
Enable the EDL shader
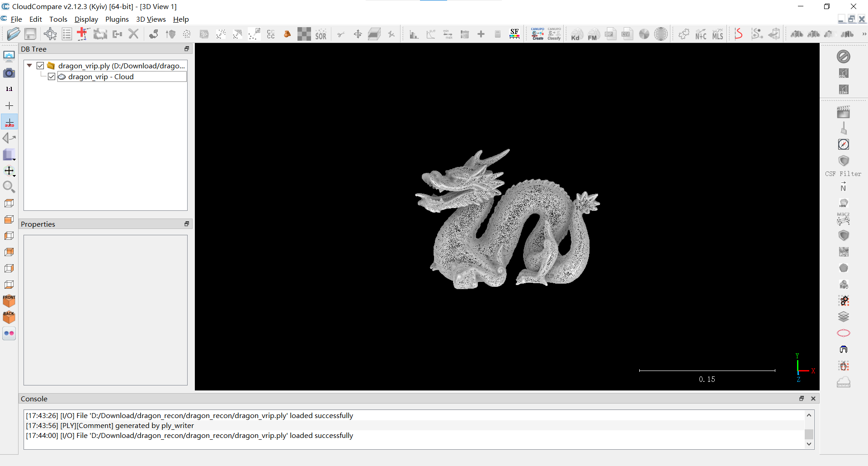click(x=844, y=73)
